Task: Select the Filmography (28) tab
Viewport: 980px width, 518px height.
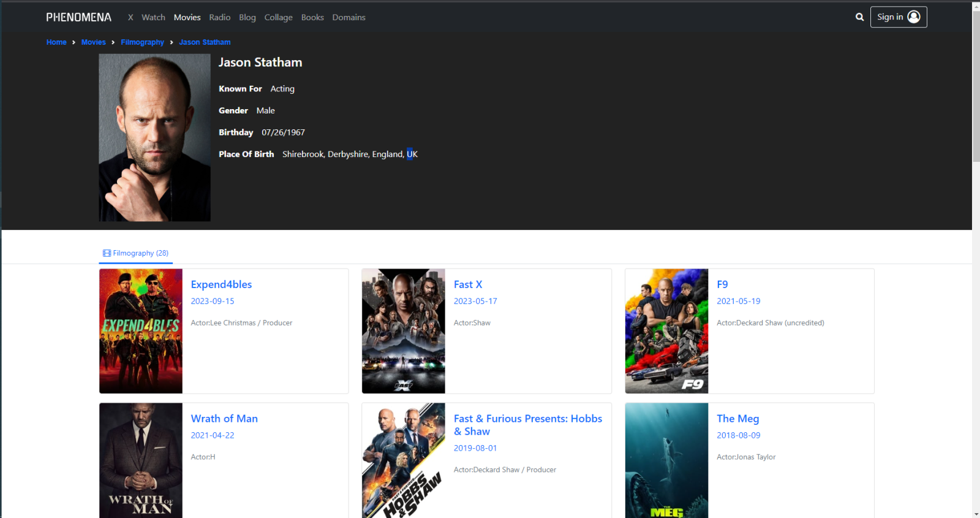Action: point(135,253)
